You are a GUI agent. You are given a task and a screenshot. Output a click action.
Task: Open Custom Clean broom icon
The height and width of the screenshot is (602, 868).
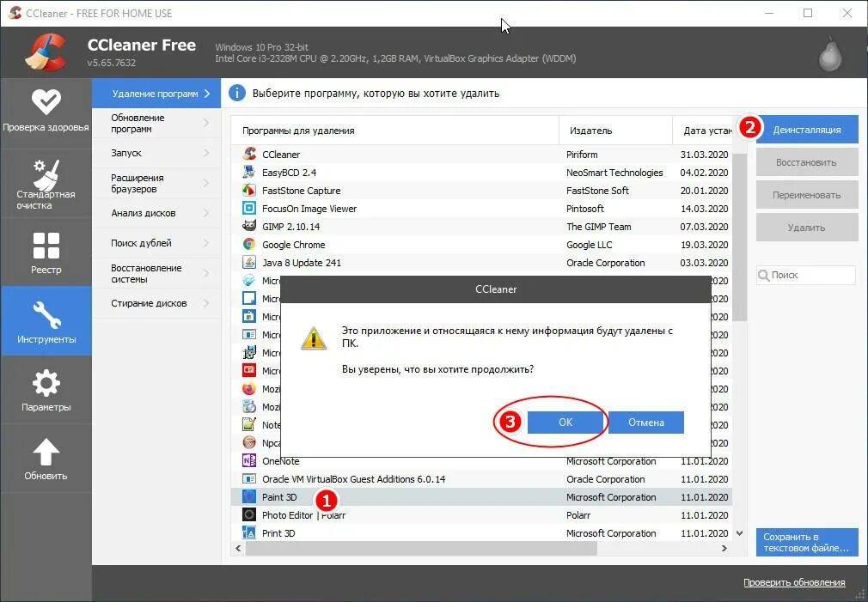coord(46,174)
